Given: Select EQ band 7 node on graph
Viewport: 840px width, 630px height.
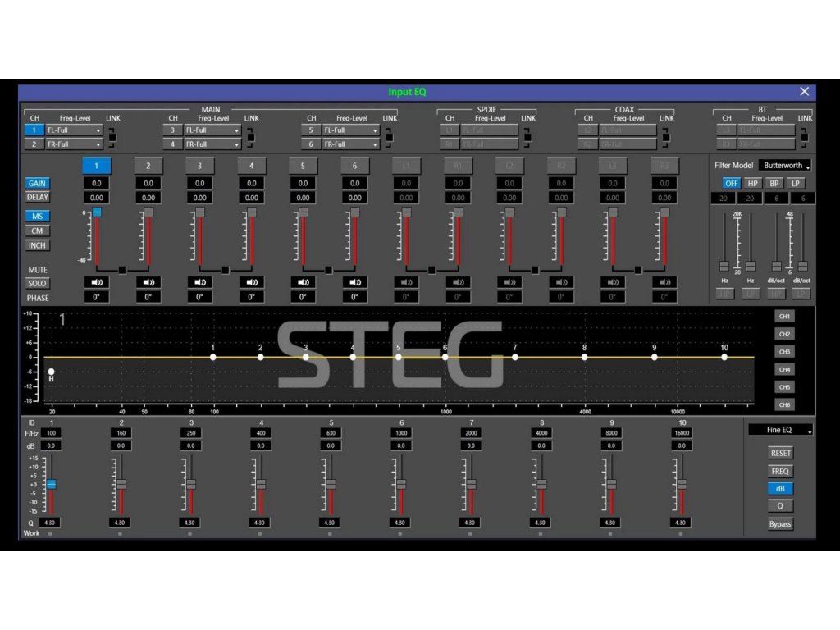Looking at the screenshot, I should point(515,357).
